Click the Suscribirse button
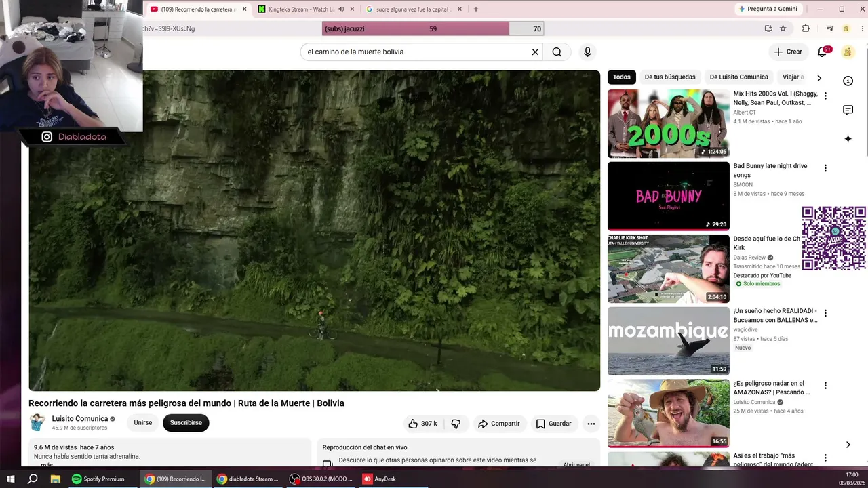Image resolution: width=868 pixels, height=488 pixels. coord(186,423)
